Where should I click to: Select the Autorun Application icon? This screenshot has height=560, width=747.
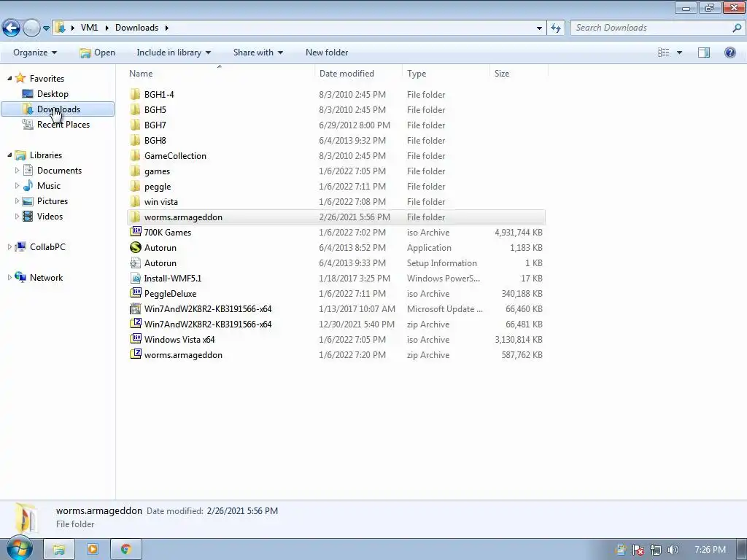coord(136,247)
